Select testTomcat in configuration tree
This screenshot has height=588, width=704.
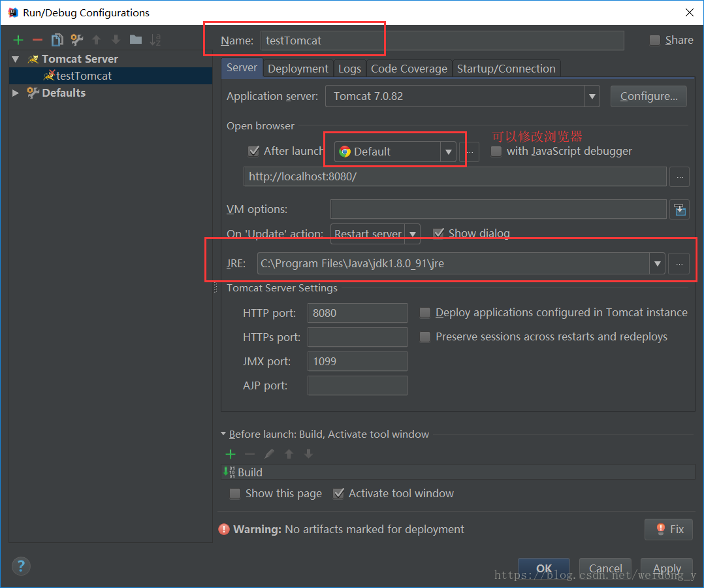pyautogui.click(x=110, y=76)
